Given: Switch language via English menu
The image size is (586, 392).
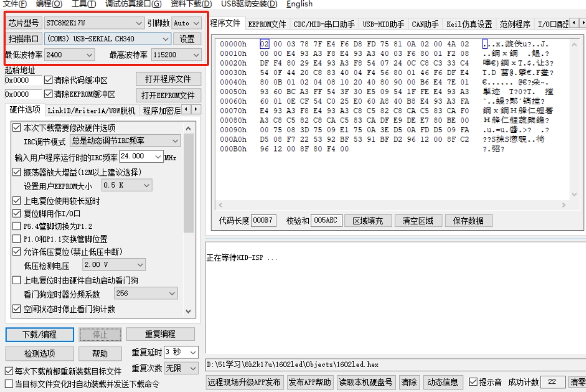Looking at the screenshot, I should 299,4.
